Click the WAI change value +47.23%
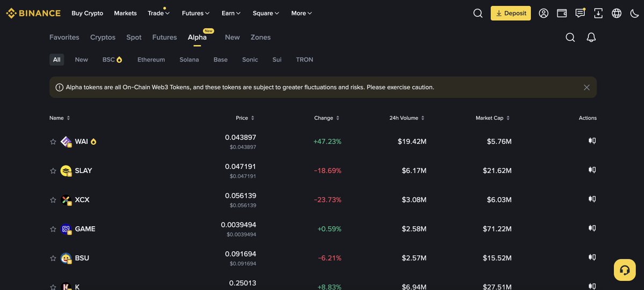 [327, 142]
